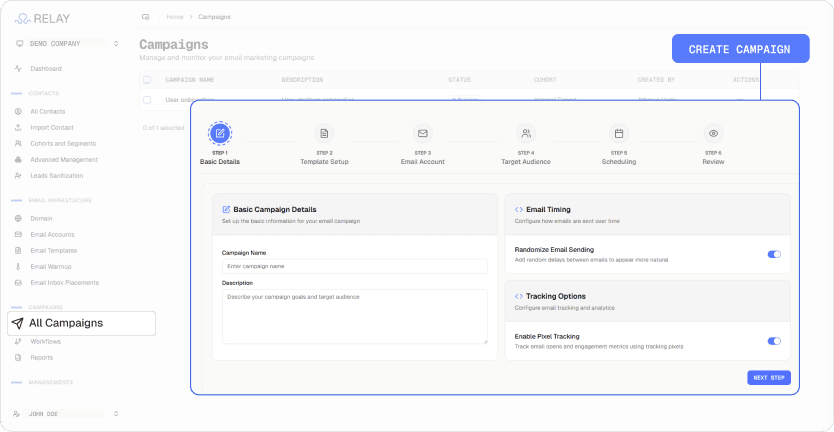Click the Next Step button

[769, 378]
